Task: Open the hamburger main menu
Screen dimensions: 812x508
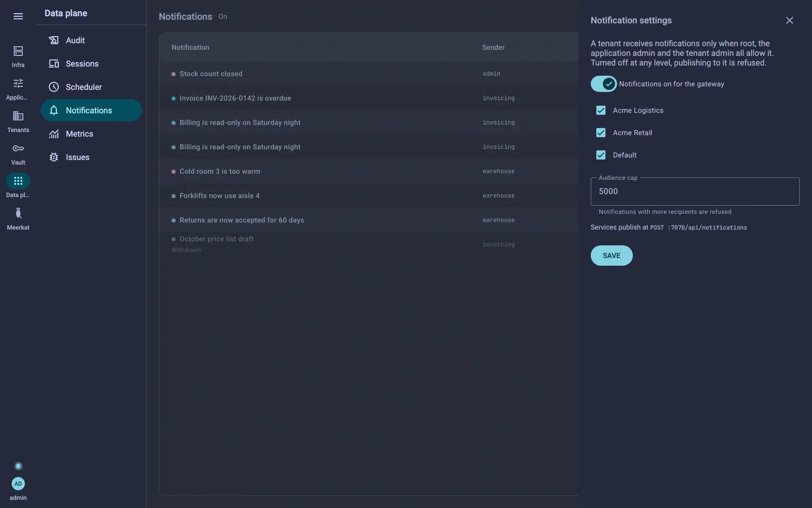Action: [x=18, y=16]
